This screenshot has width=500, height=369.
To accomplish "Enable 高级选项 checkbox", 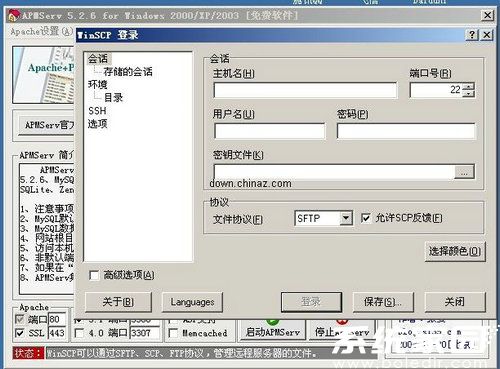I will [94, 275].
